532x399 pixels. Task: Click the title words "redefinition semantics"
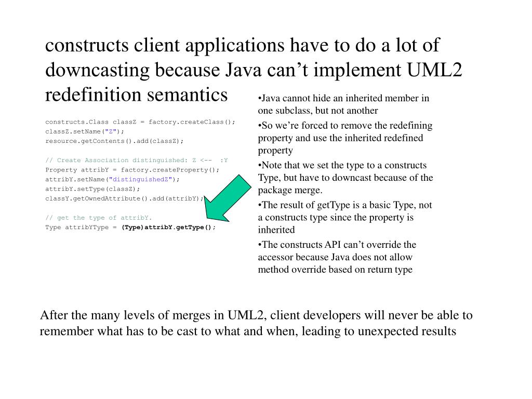[136, 95]
